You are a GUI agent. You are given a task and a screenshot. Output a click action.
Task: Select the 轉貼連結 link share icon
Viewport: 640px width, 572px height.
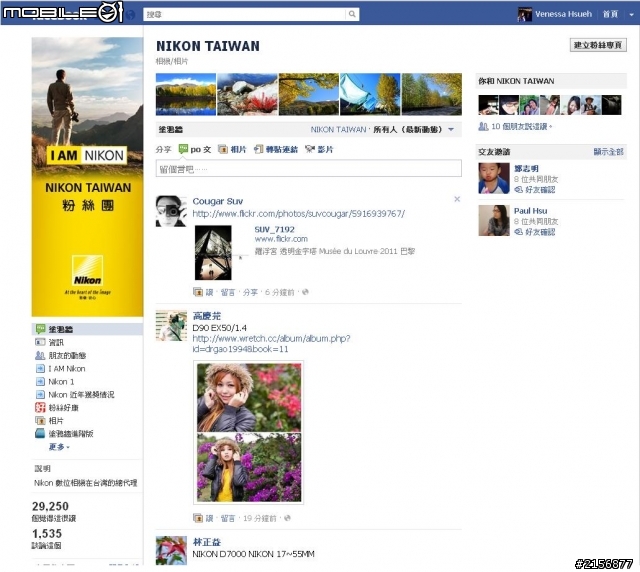pyautogui.click(x=258, y=149)
